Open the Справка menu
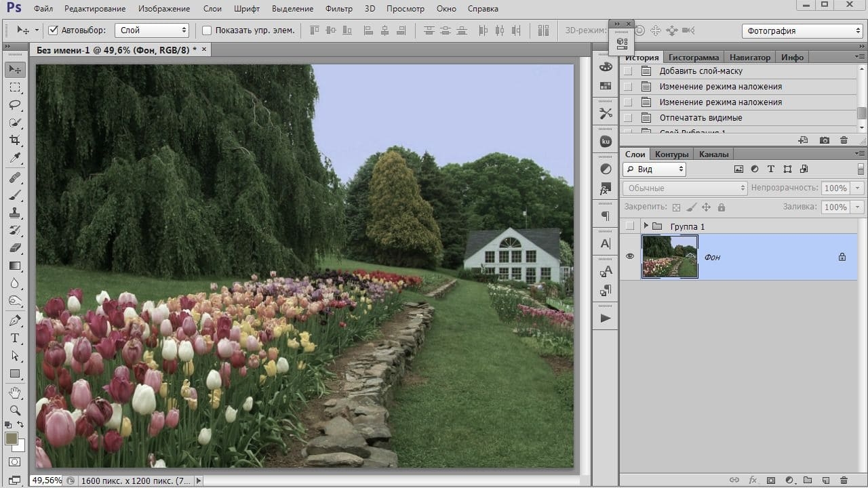Viewport: 868px width, 488px height. coord(483,9)
